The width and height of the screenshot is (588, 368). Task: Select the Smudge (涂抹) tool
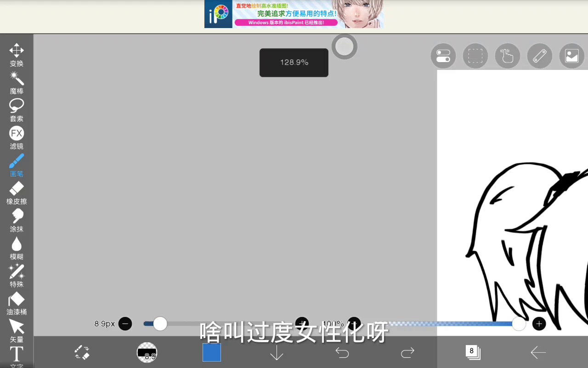[x=17, y=220]
